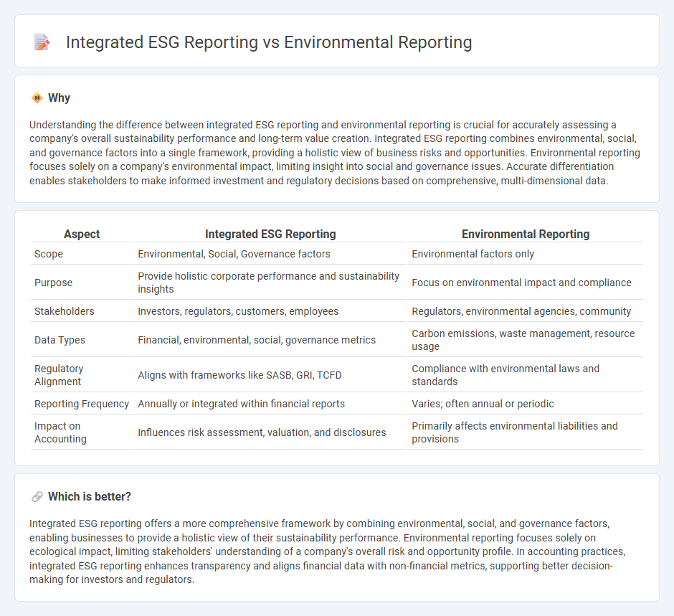Click the Integrated ESG Reporting column header

pos(270,234)
